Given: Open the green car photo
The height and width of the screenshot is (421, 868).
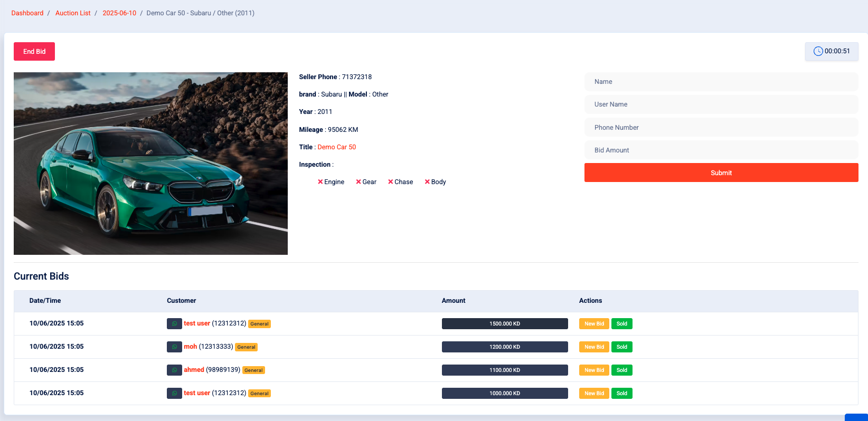Looking at the screenshot, I should (x=150, y=164).
